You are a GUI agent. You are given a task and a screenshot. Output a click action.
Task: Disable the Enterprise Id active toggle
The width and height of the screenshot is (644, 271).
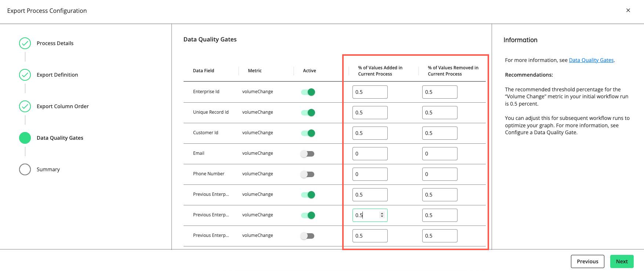308,92
